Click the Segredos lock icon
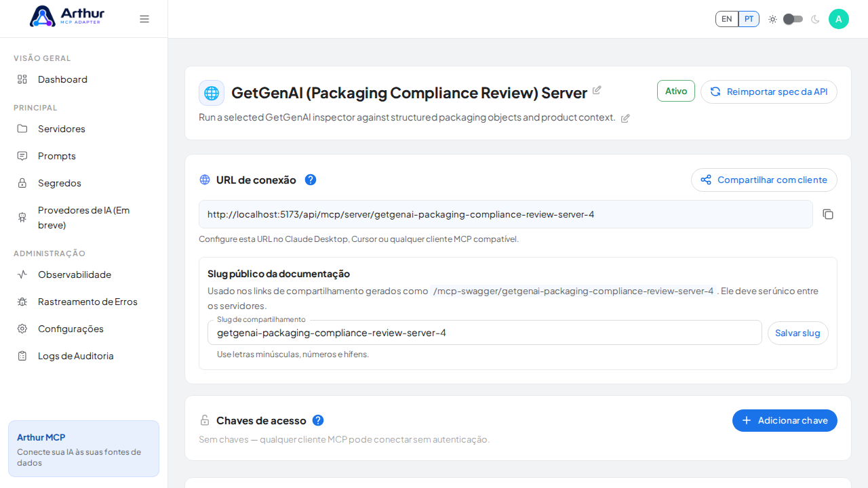The height and width of the screenshot is (488, 868). [x=22, y=183]
